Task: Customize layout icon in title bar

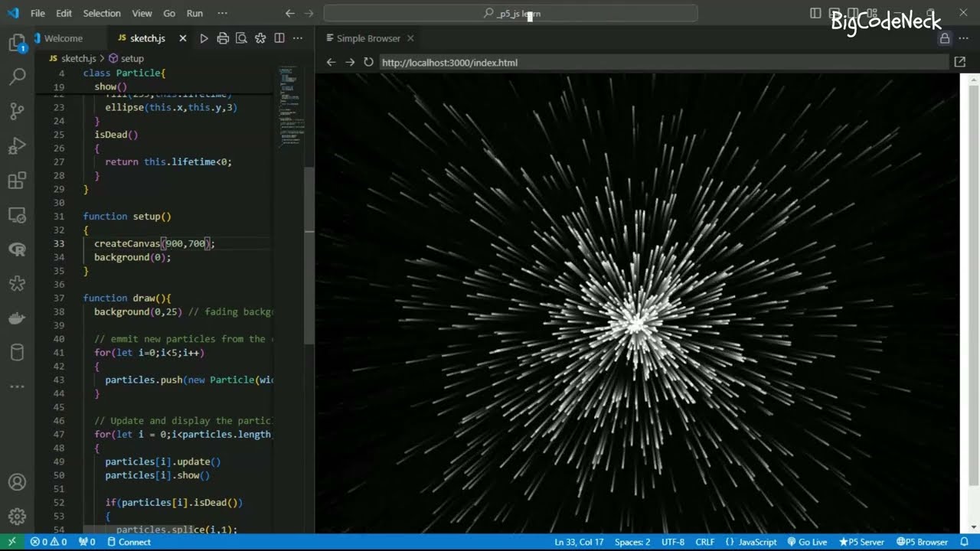Action: 871,13
